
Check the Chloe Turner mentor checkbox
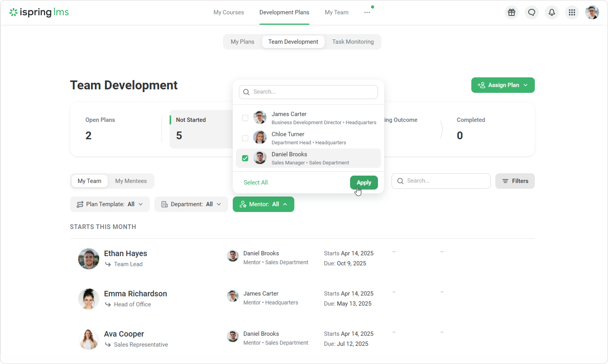[245, 138]
